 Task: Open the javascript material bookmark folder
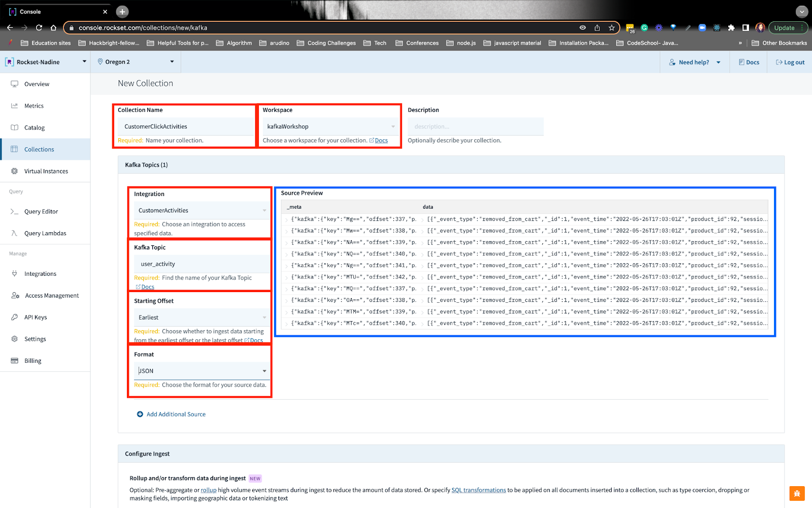tap(513, 43)
